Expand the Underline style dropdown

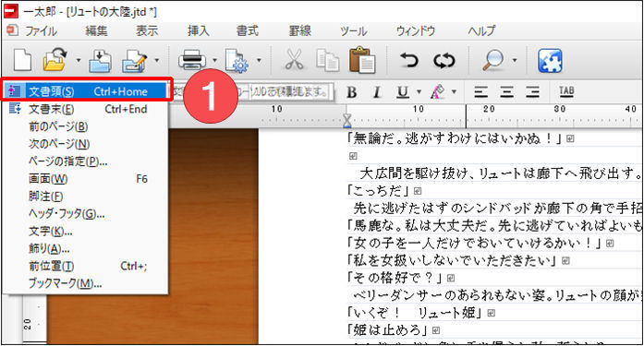[x=419, y=92]
